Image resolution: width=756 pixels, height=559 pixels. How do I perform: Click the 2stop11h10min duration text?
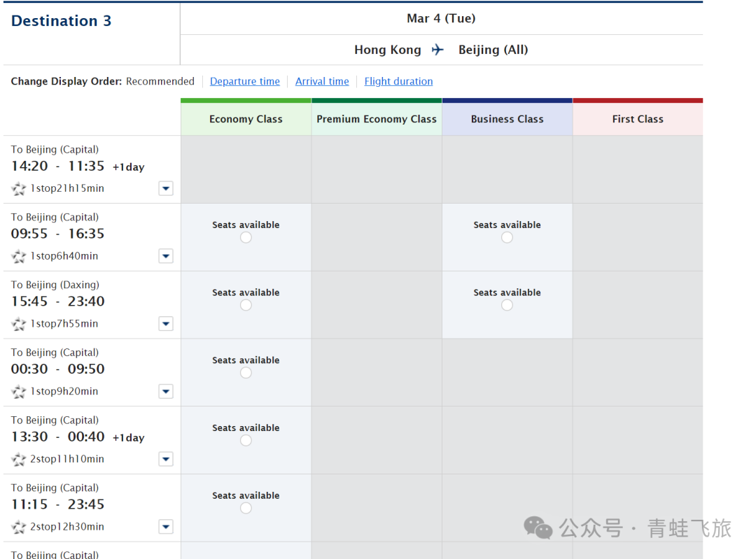(x=67, y=459)
